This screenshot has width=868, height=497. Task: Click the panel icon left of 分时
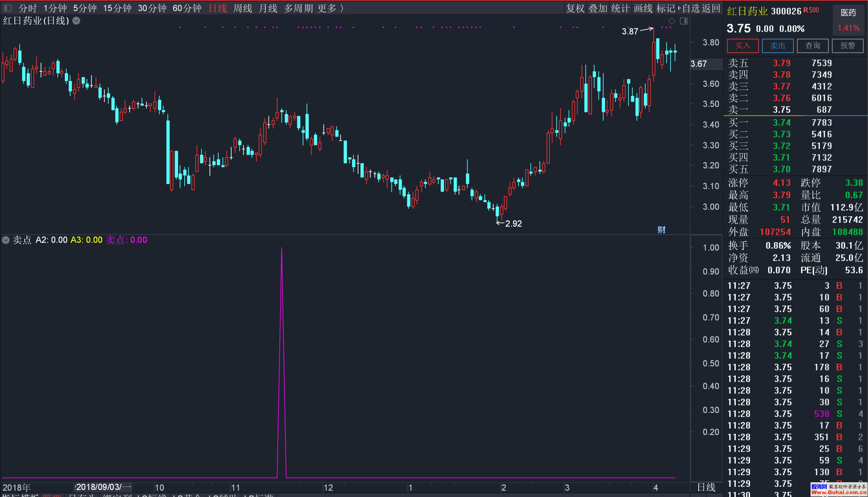point(8,8)
